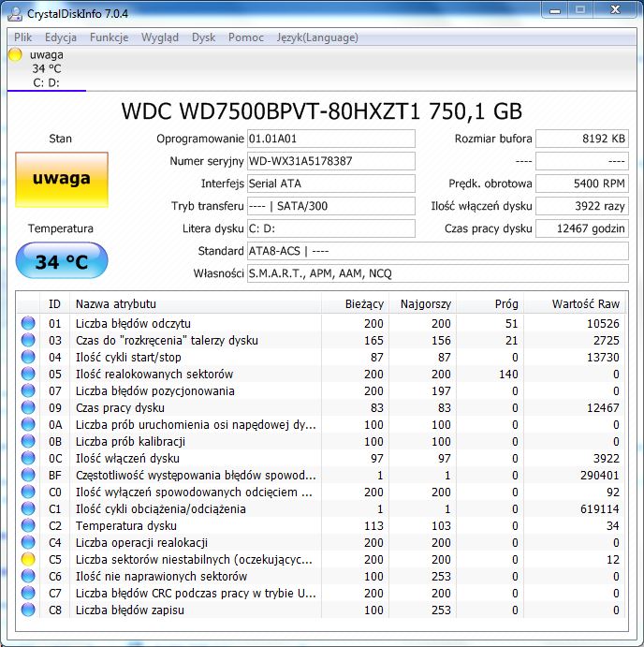This screenshot has width=644, height=647.
Task: Click the Standard field ATA8-ACS
Action: click(x=438, y=251)
